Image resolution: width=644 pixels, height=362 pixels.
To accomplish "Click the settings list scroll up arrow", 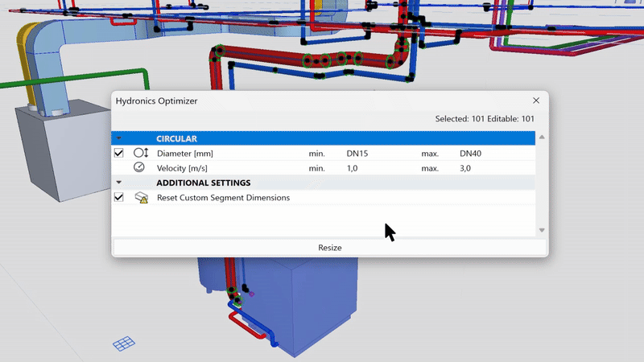I will coord(542,138).
